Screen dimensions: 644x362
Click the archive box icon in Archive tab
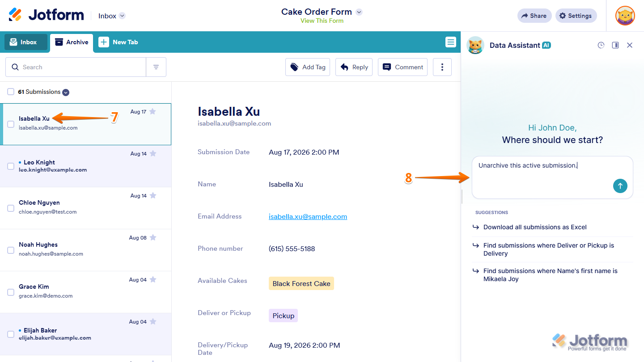(59, 42)
